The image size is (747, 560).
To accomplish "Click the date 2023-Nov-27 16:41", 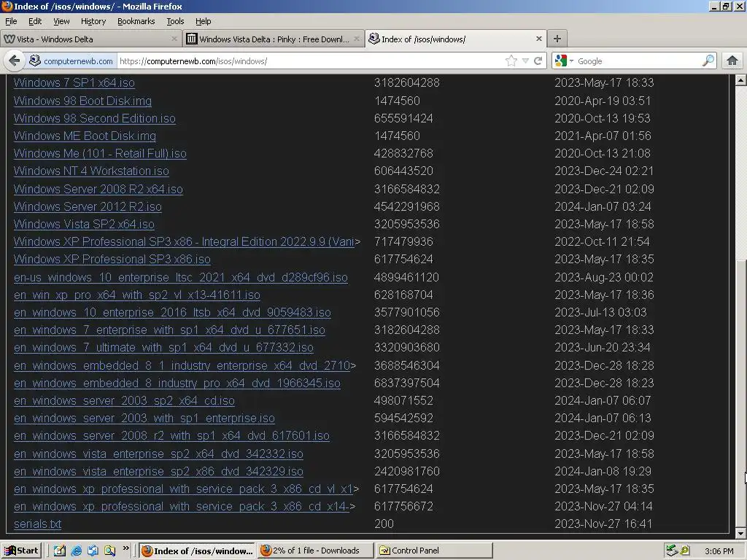I will [603, 524].
